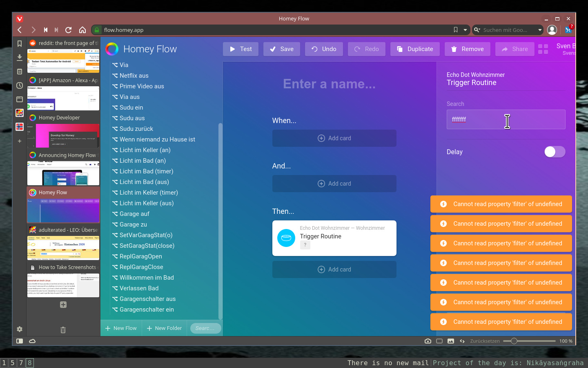
Task: Create a New Folder
Action: point(165,328)
